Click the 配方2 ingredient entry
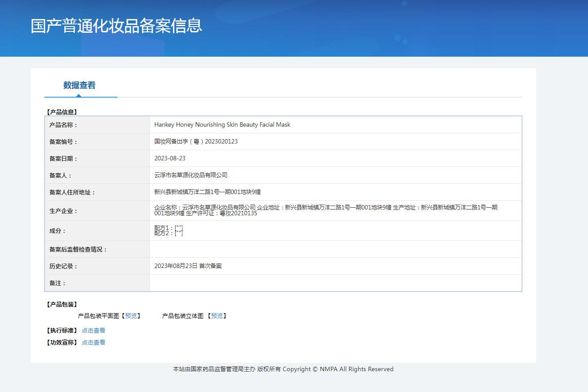This screenshot has width=588, height=392. (x=169, y=233)
